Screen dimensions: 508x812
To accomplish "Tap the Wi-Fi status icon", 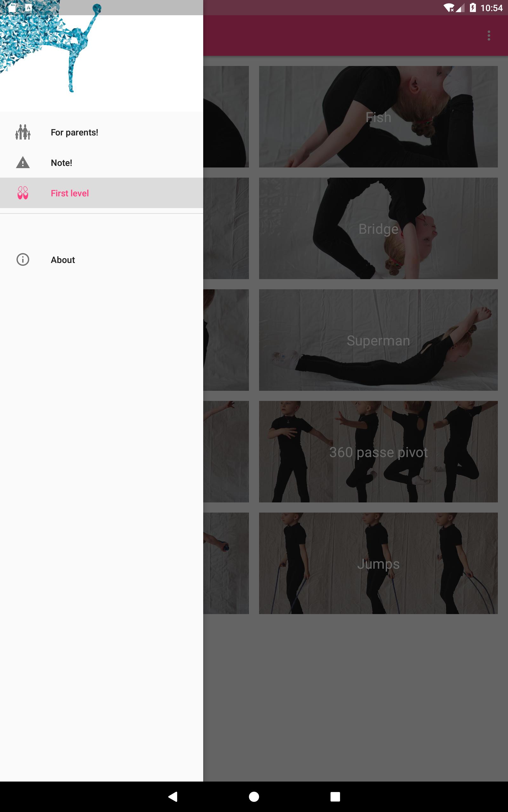I will pyautogui.click(x=449, y=8).
